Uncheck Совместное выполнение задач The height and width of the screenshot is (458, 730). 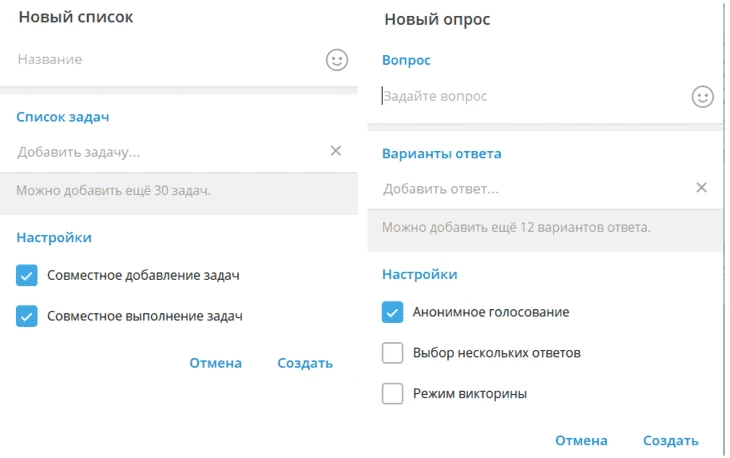tap(27, 316)
